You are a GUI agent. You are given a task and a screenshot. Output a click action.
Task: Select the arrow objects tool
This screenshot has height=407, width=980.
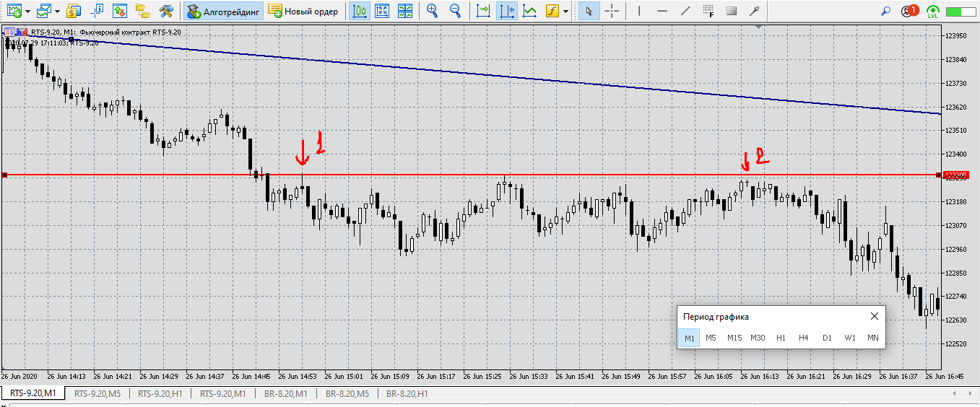pos(755,11)
